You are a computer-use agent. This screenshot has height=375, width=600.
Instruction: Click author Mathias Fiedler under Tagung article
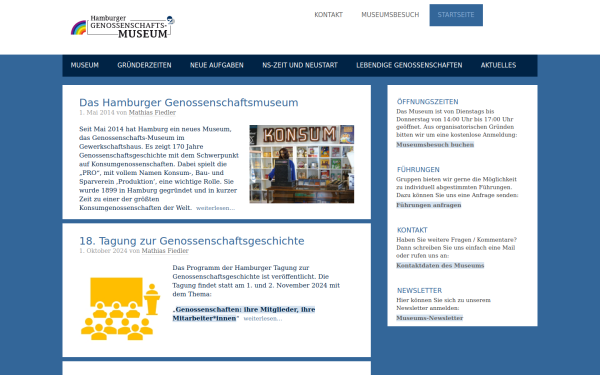(x=165, y=251)
